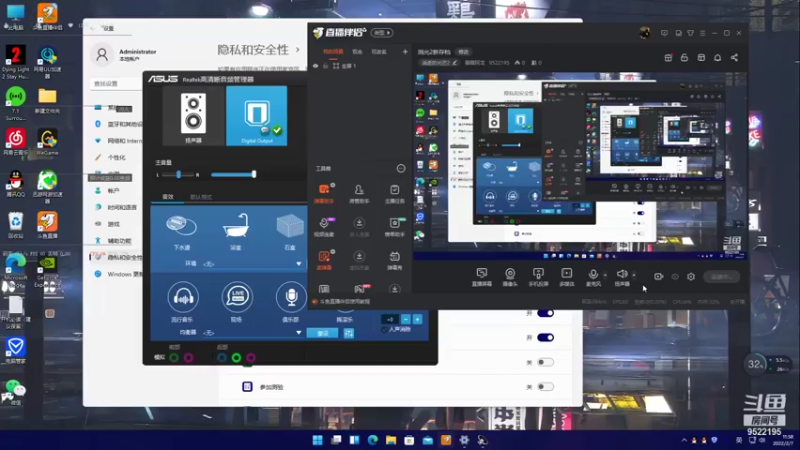Screen dimensions: 800x450
Task: Select the 流行音乐 headphones equalizer preset
Action: (183, 302)
